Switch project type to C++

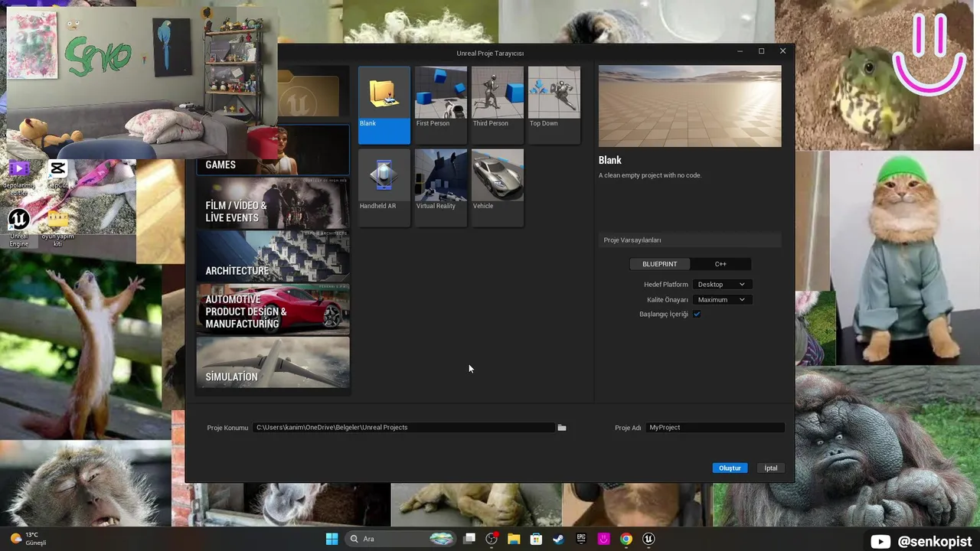point(720,264)
